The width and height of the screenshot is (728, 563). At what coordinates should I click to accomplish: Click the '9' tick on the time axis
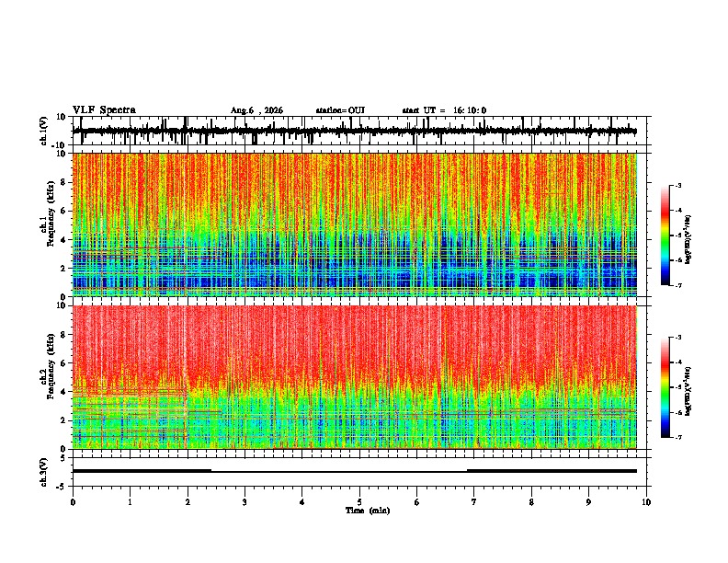(588, 502)
